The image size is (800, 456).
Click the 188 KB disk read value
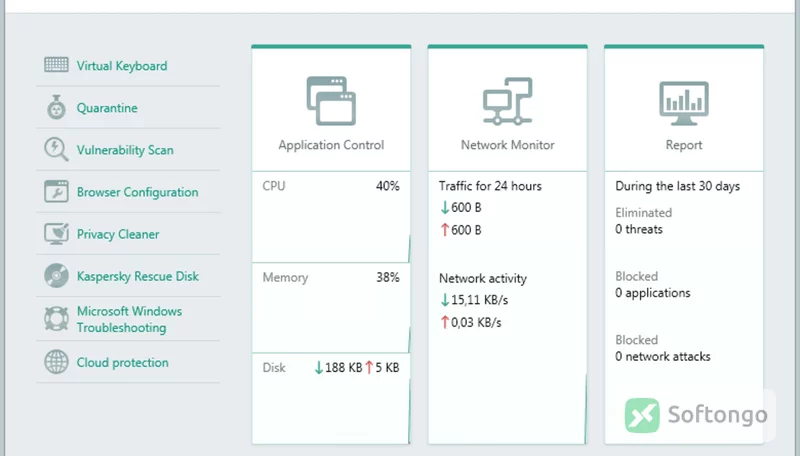pos(343,368)
